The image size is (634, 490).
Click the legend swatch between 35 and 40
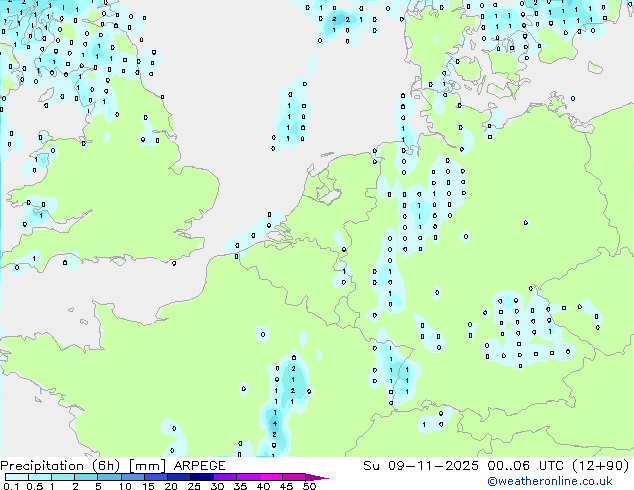click(248, 477)
